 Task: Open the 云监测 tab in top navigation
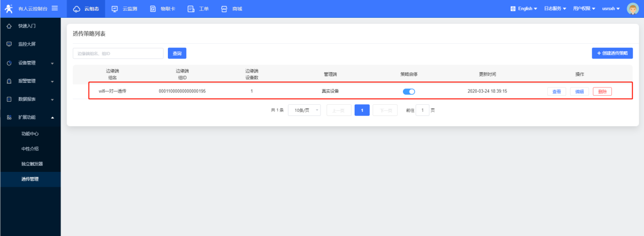click(125, 9)
